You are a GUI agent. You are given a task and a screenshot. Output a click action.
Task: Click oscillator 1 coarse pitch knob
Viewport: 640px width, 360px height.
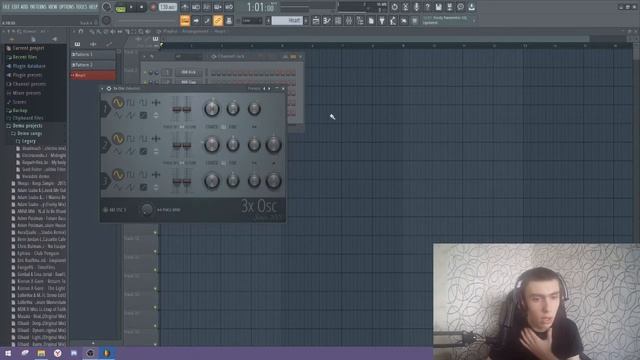tap(211, 109)
